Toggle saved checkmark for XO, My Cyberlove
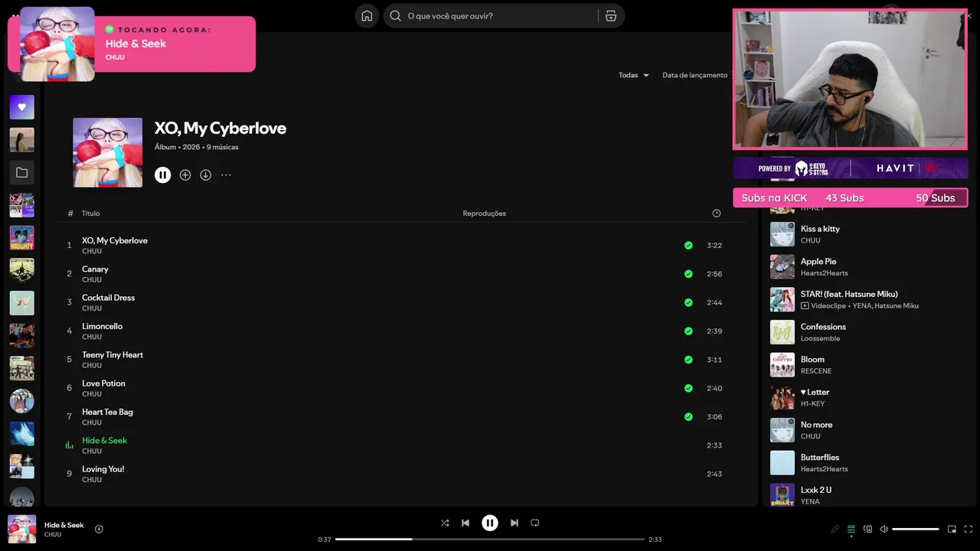980x551 pixels. pos(688,246)
